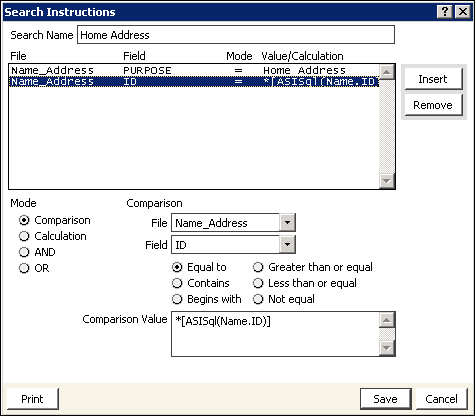Comparison Value scroll up arrow
Image resolution: width=475 pixels, height=416 pixels.
click(387, 321)
